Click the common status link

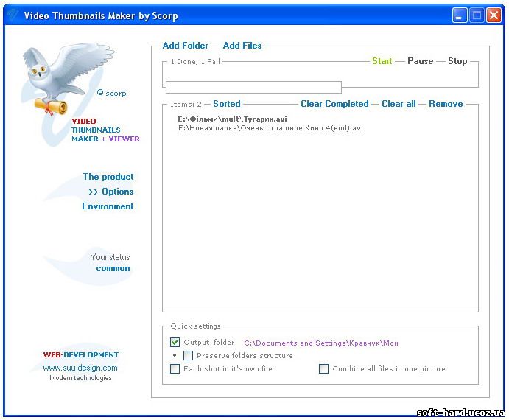[113, 269]
